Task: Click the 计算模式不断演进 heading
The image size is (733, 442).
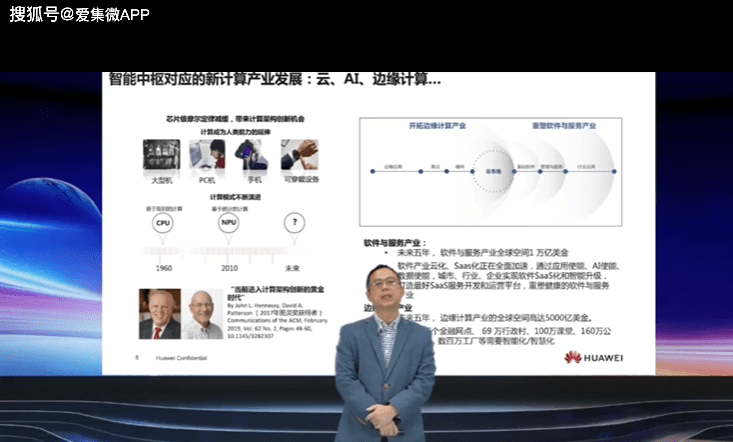Action: [235, 197]
